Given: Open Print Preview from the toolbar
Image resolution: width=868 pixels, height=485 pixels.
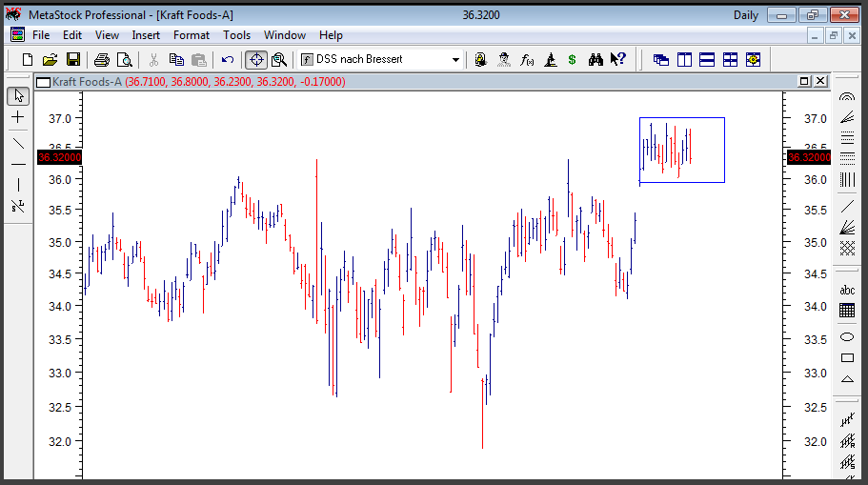Looking at the screenshot, I should pos(125,60).
